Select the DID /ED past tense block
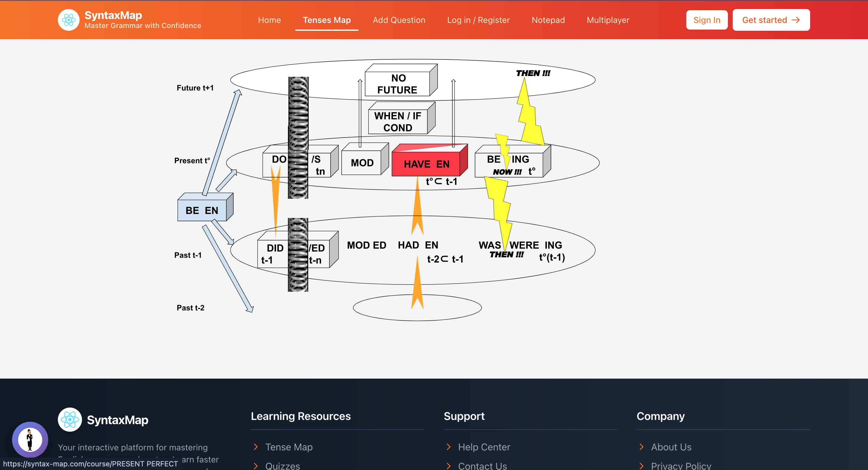This screenshot has width=868, height=470. pyautogui.click(x=276, y=251)
